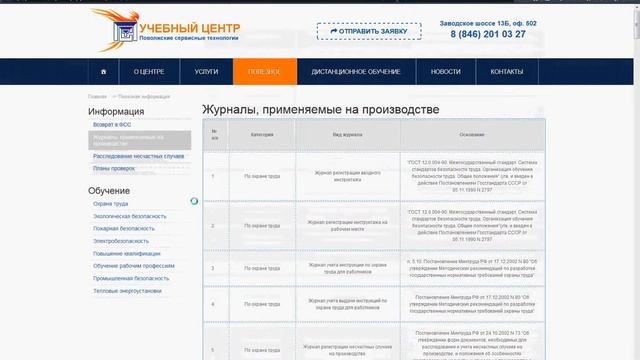Open Промышленная безопасность link
This screenshot has width=640, height=360.
coord(131,278)
